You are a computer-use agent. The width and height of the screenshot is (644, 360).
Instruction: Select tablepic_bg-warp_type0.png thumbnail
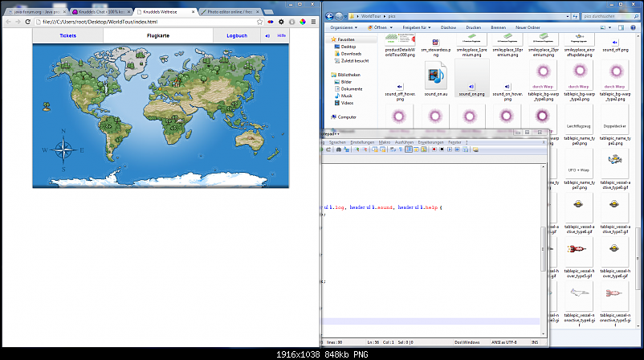(x=543, y=81)
